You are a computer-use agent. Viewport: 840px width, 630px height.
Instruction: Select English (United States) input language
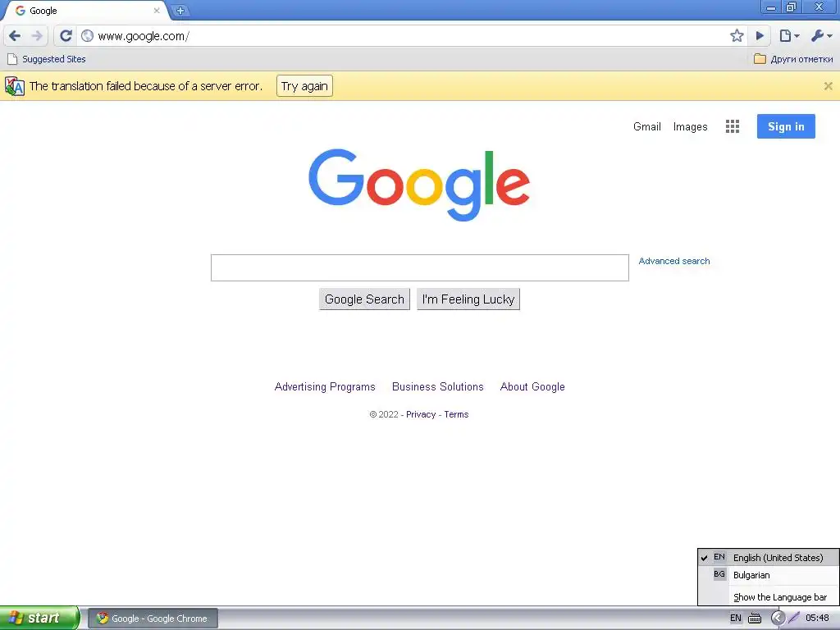[x=768, y=558]
